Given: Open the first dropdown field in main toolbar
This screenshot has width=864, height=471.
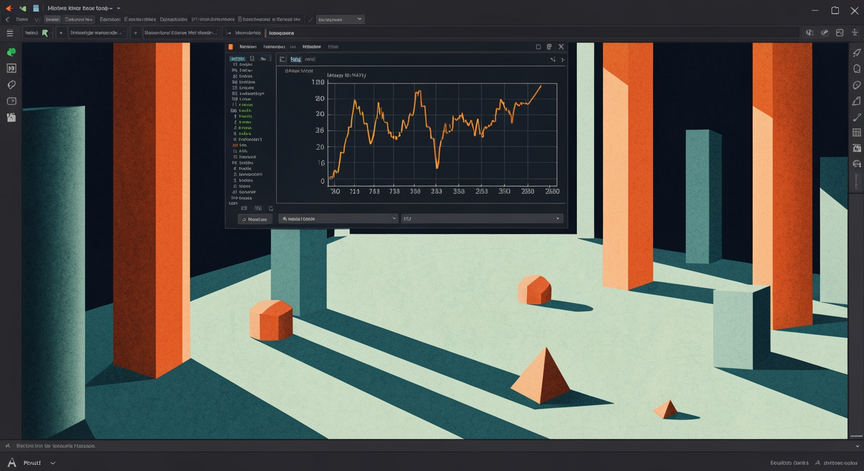Looking at the screenshot, I should [97, 33].
